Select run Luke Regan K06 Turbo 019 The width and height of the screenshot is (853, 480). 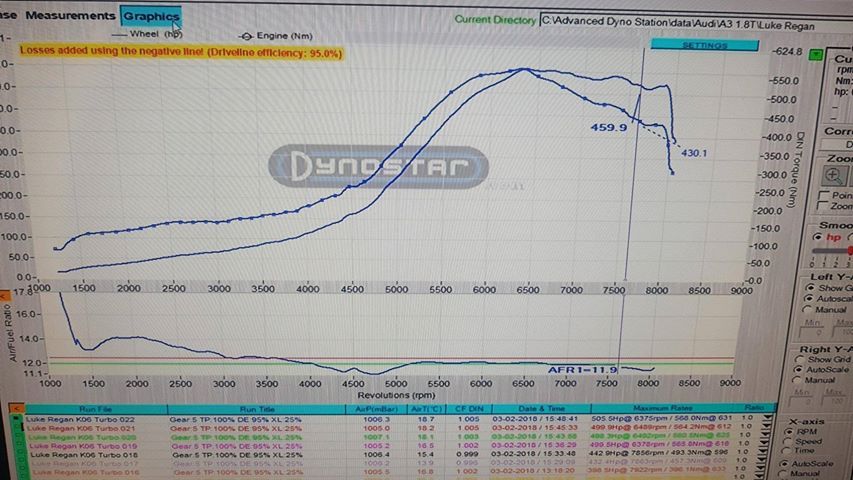[x=83, y=446]
